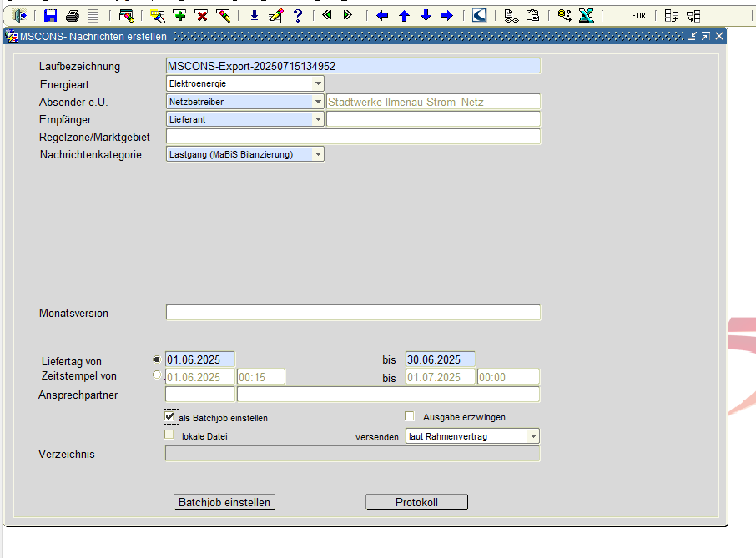This screenshot has width=756, height=558.
Task: Click the 'Batchjob einstellen' button
Action: pos(224,502)
